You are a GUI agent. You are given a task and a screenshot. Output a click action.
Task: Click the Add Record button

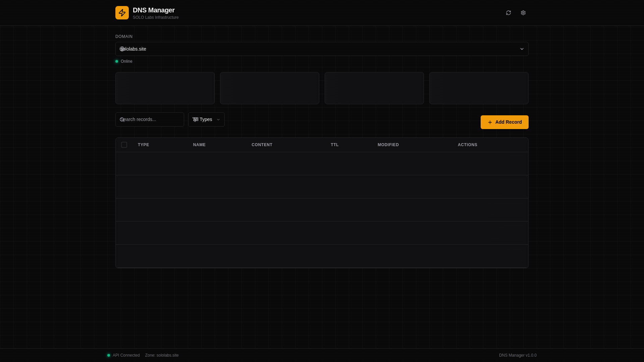pos(504,122)
